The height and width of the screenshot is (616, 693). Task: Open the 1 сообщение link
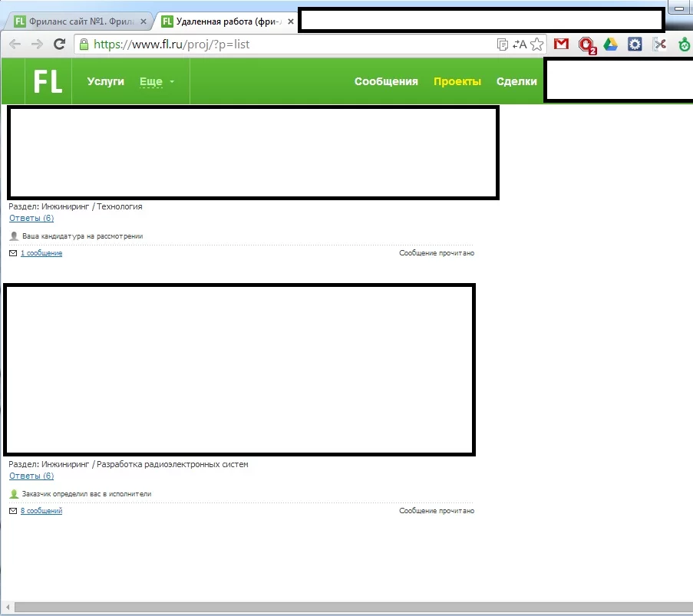(x=41, y=253)
